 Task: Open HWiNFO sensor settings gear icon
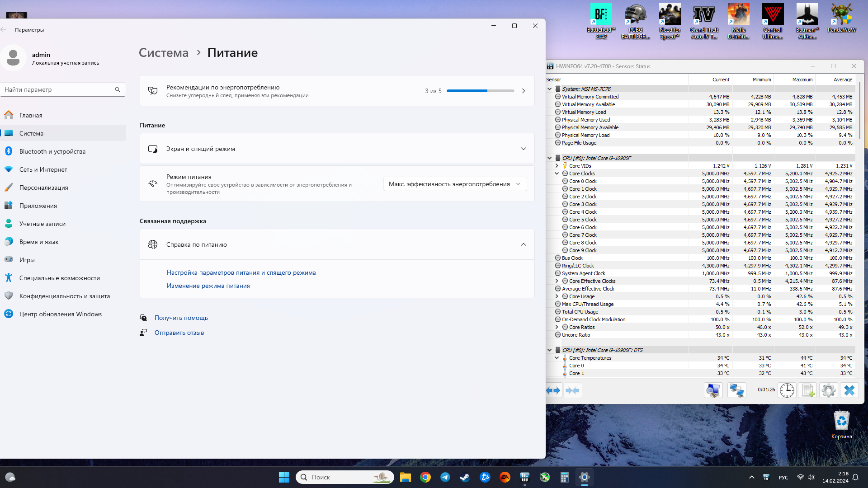pos(828,390)
